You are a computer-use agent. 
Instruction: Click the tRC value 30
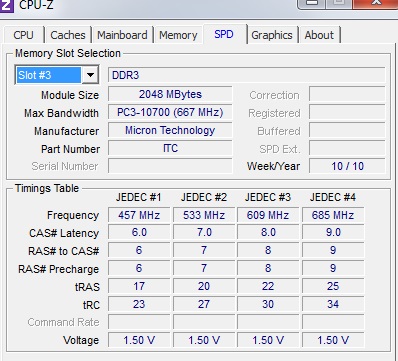click(x=268, y=304)
